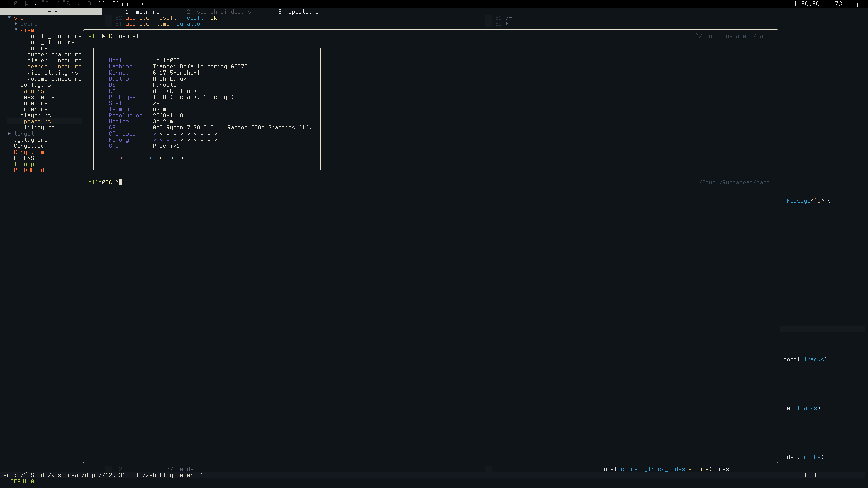868x488 pixels.
Task: Select the # workspace tag
Action: [26, 4]
